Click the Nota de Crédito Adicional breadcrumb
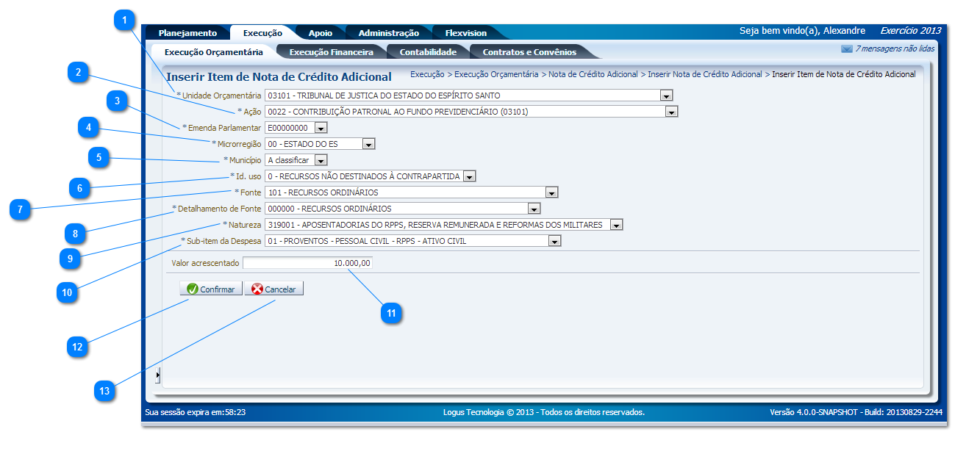This screenshot has height=454, width=980. tap(593, 74)
